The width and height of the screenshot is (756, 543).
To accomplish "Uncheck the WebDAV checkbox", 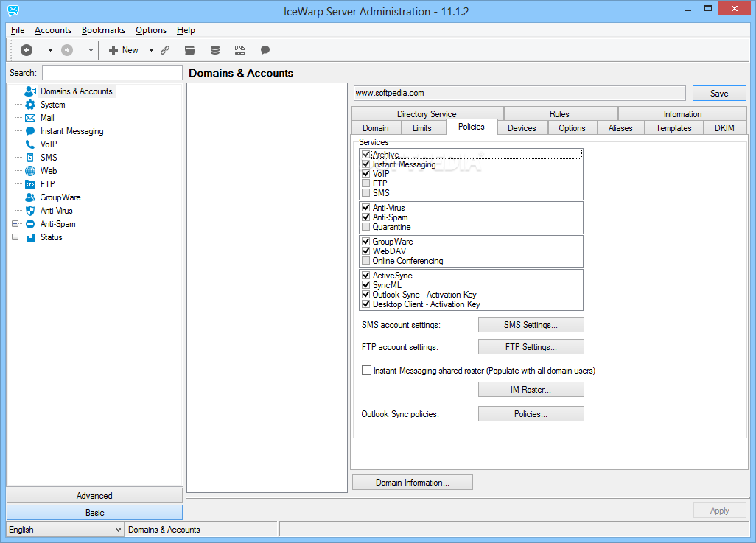I will click(366, 251).
